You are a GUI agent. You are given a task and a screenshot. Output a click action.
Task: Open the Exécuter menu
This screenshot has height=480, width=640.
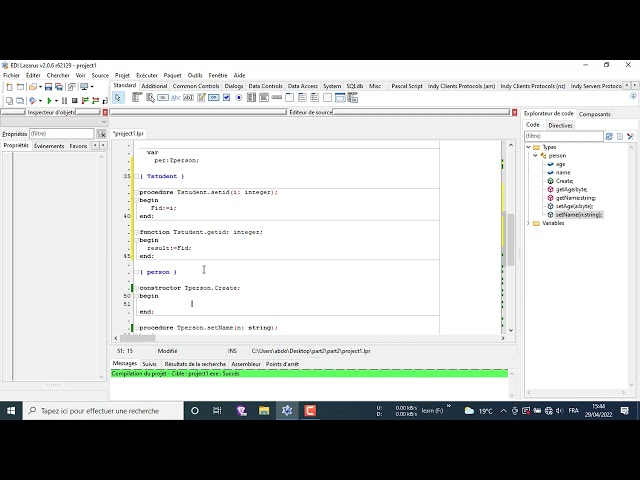147,76
